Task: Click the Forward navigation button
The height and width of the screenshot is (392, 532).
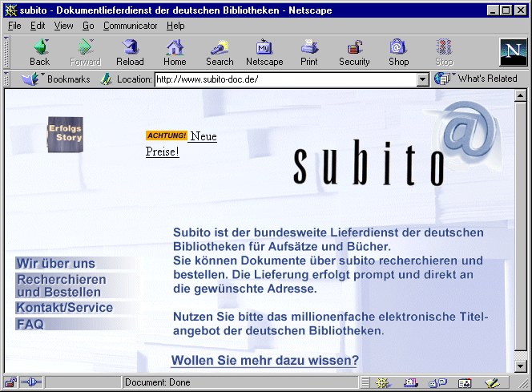Action: click(x=85, y=52)
